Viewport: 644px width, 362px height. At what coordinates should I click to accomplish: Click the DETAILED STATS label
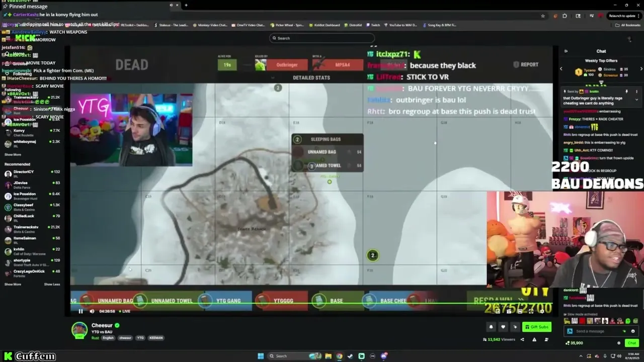point(311,77)
